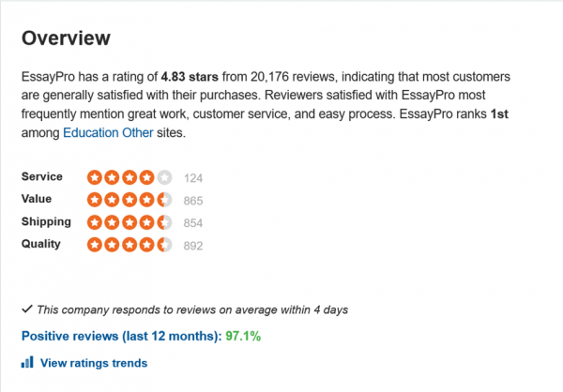Select the Value rating label
Viewport: 563px width, 392px height.
pyautogui.click(x=37, y=199)
